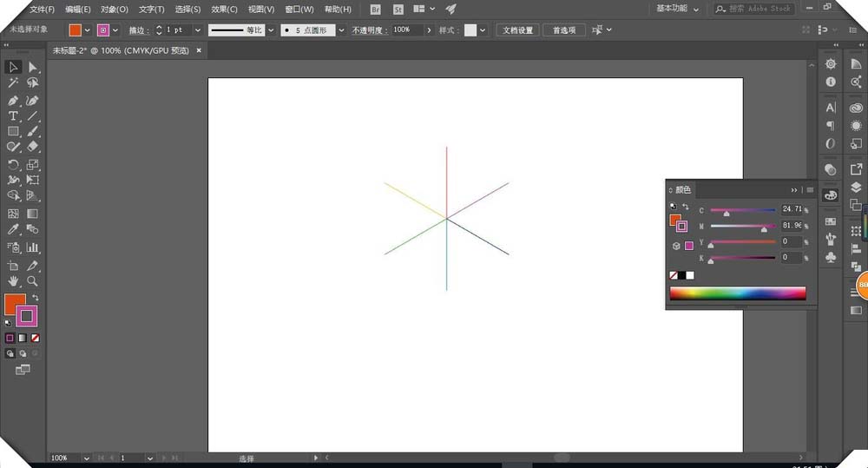This screenshot has height=468, width=868.
Task: Change screen mode at toolbar bottom
Action: (23, 370)
